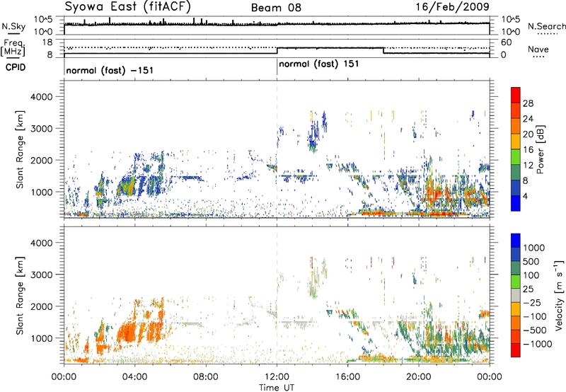The height and width of the screenshot is (392, 566).
Task: Click the 'Nave' legend label
Action: tap(538, 49)
